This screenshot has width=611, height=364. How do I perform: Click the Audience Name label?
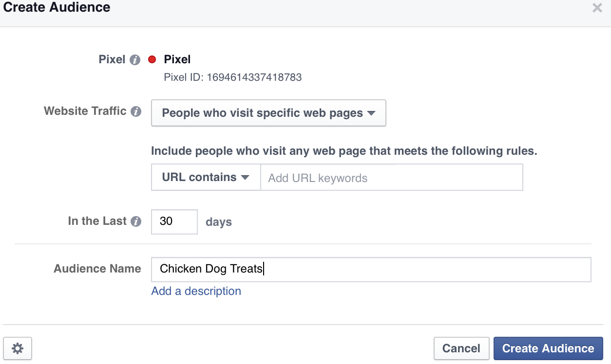97,269
